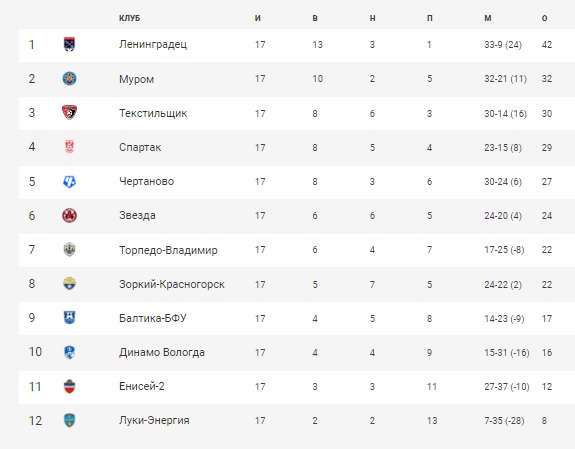Click the КЛУБ column header
Screen dimensions: 575x449
129,18
